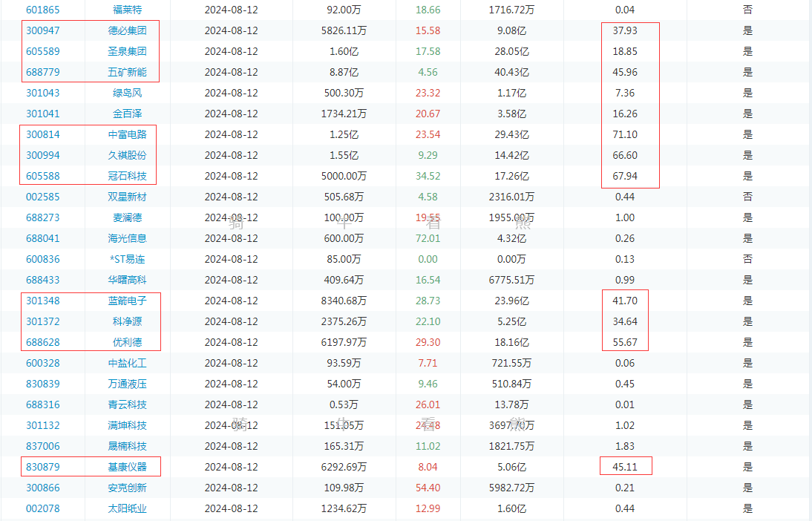View details for 圣泉集团
Screen dimensions: 812x521
pos(128,51)
